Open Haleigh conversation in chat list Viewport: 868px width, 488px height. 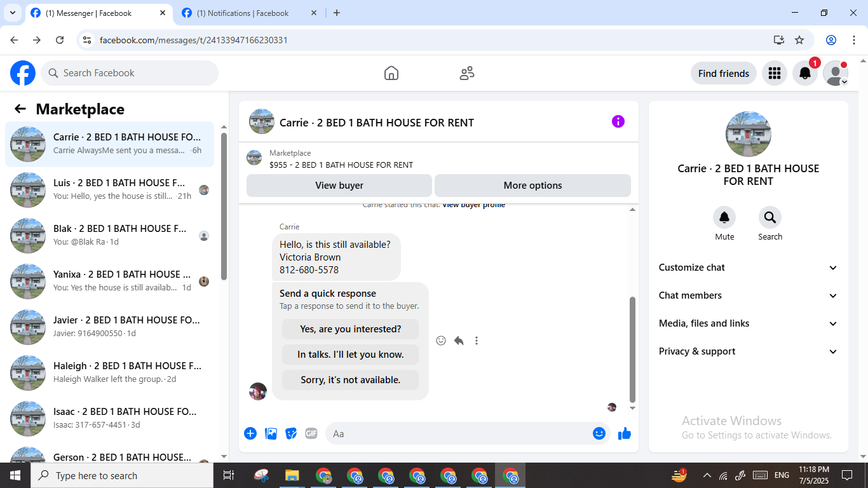click(x=110, y=373)
